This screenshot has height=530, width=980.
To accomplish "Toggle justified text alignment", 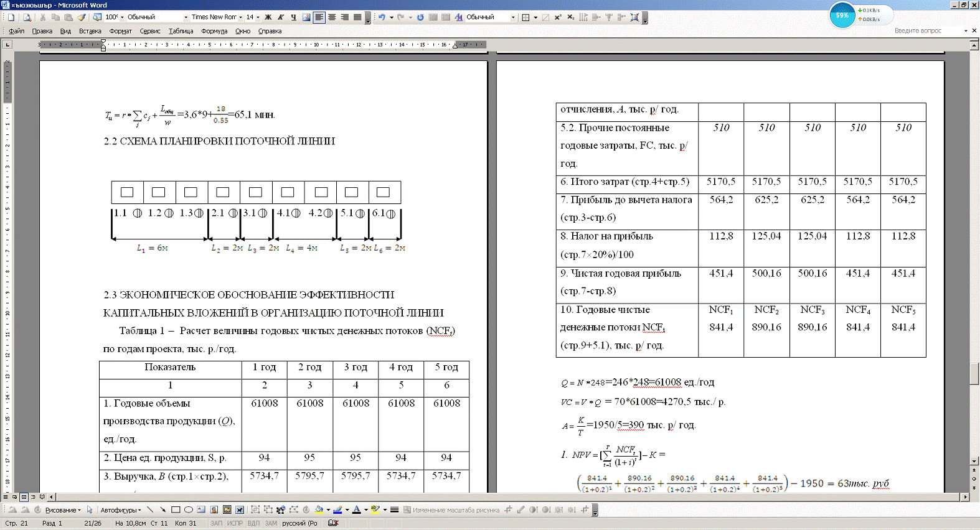I will pyautogui.click(x=357, y=17).
